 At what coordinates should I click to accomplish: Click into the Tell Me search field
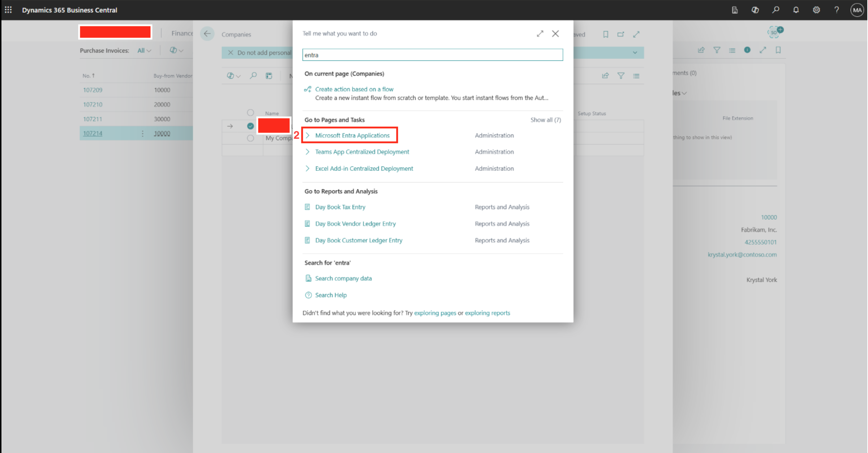click(x=432, y=55)
